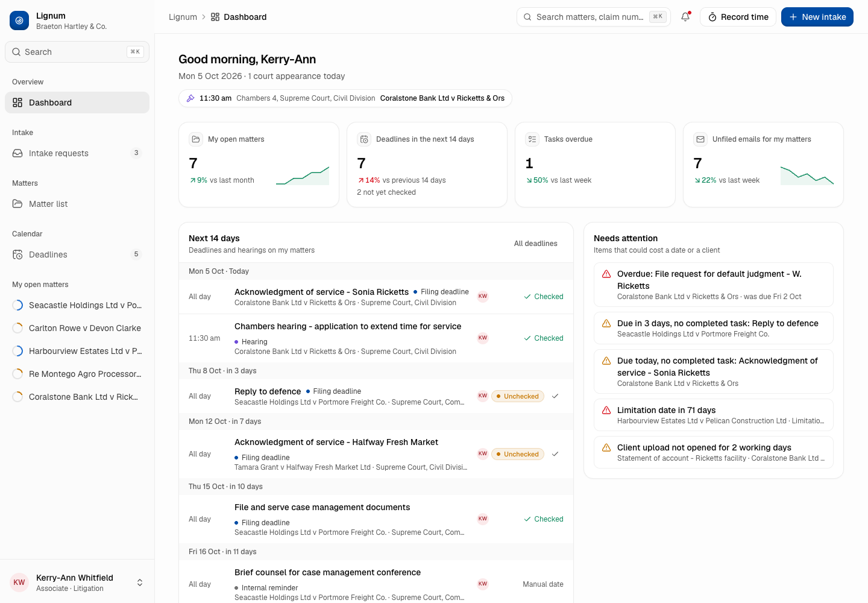Image resolution: width=868 pixels, height=603 pixels.
Task: Click the checklist icon on Tasks overdue card
Action: (532, 139)
